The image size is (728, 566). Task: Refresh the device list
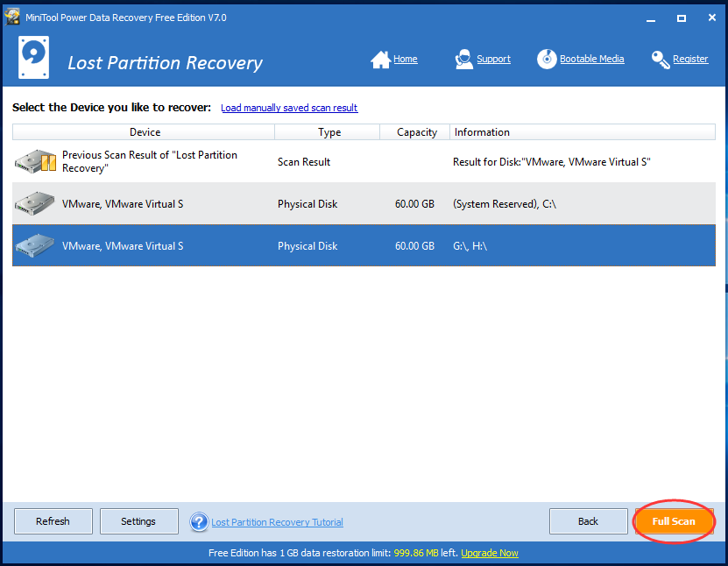(x=53, y=521)
